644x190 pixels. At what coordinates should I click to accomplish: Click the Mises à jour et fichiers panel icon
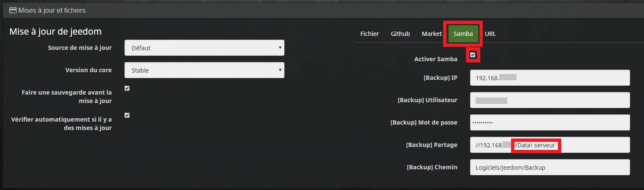click(13, 10)
